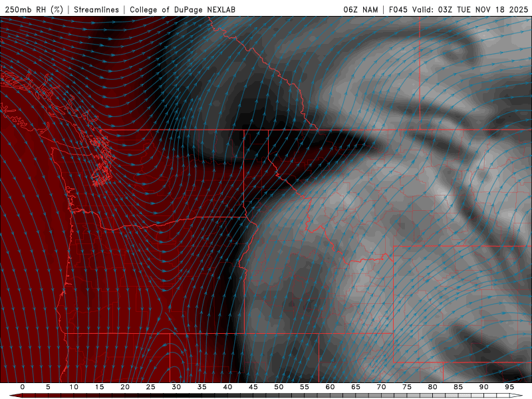Select the color scale label '50'
532x399 pixels.
[x=279, y=387]
